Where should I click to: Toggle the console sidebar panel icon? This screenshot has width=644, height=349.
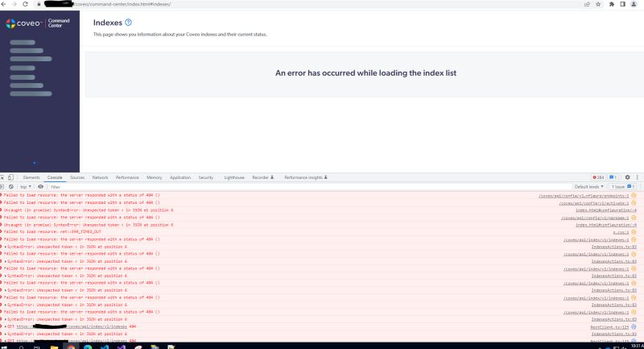click(2, 187)
